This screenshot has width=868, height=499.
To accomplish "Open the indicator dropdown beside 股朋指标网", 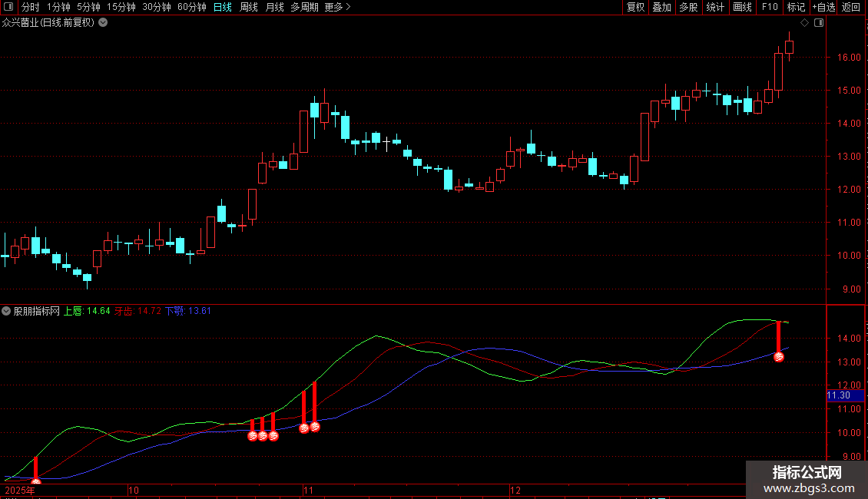I will coord(6,311).
